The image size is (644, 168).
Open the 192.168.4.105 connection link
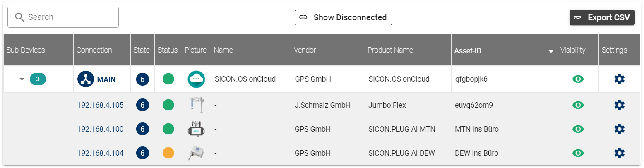coord(100,105)
